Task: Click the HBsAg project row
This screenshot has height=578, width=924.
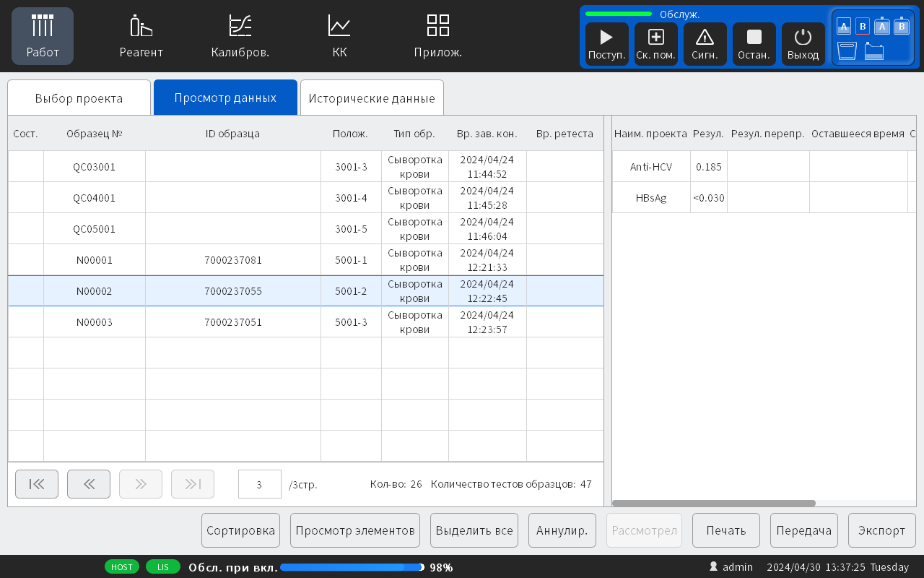Action: [764, 197]
